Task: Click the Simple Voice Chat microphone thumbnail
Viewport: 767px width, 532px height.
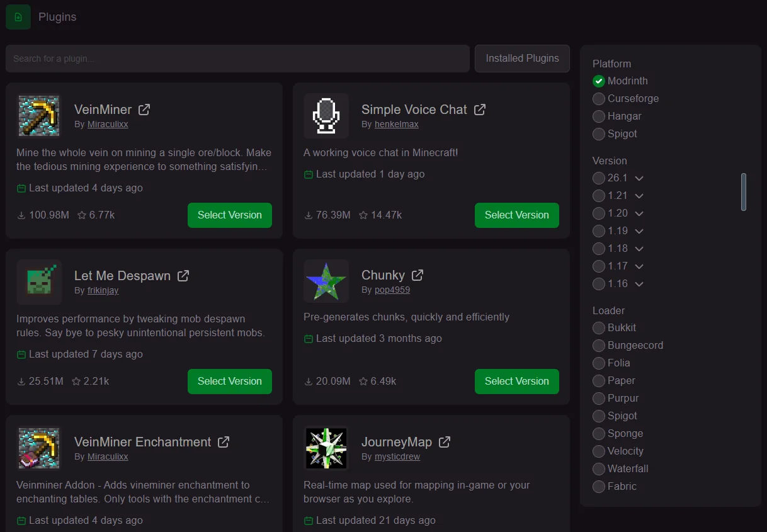Action: pos(326,116)
